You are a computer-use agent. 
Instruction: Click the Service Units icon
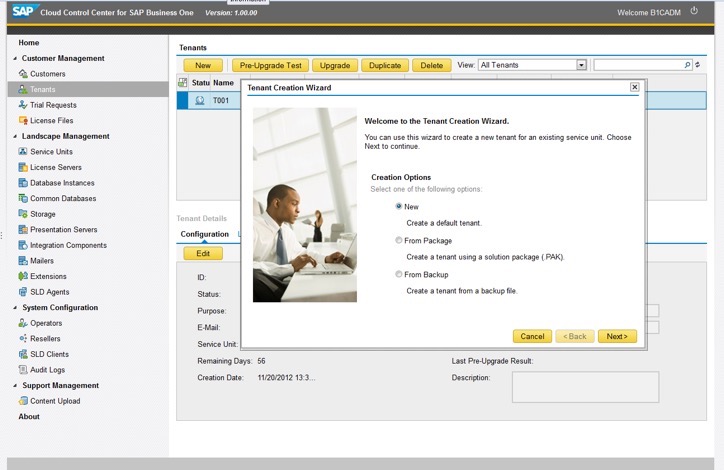click(x=23, y=151)
